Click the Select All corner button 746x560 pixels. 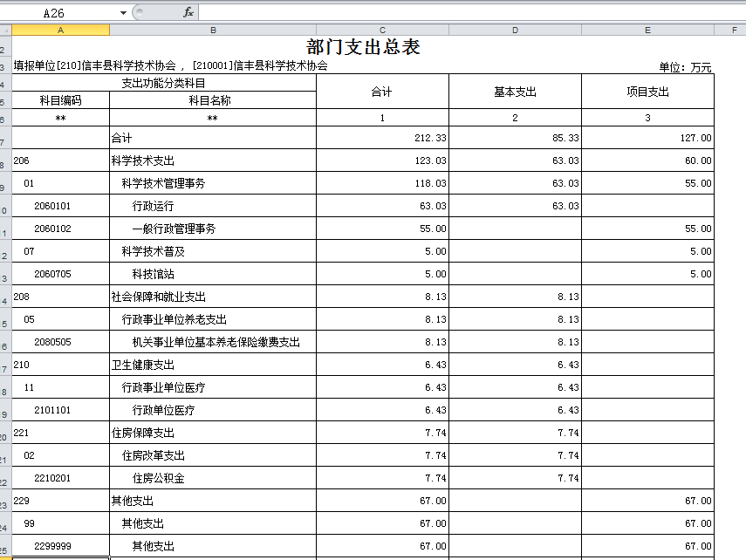coord(5,30)
